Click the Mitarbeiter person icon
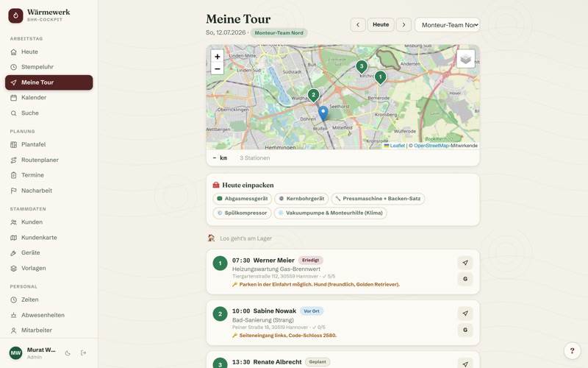Viewport: 588px width, 368px height. coord(13,330)
